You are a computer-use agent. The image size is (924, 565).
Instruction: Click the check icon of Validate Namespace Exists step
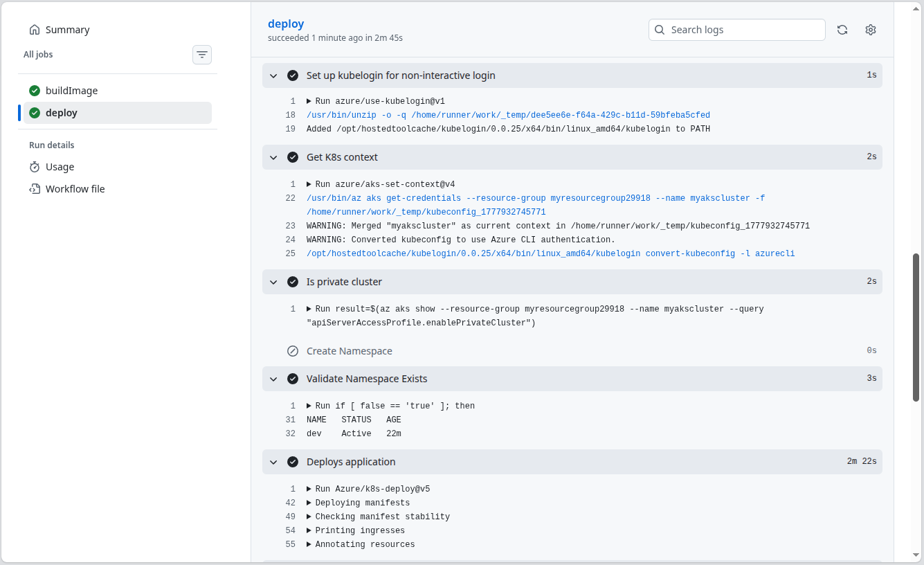click(293, 379)
